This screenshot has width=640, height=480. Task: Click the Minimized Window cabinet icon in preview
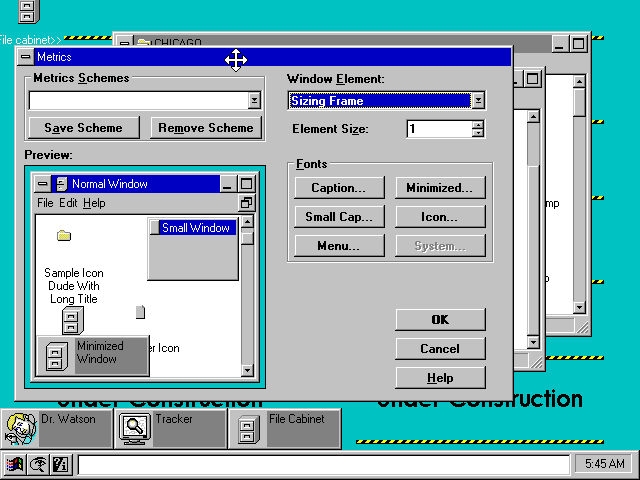click(x=56, y=356)
